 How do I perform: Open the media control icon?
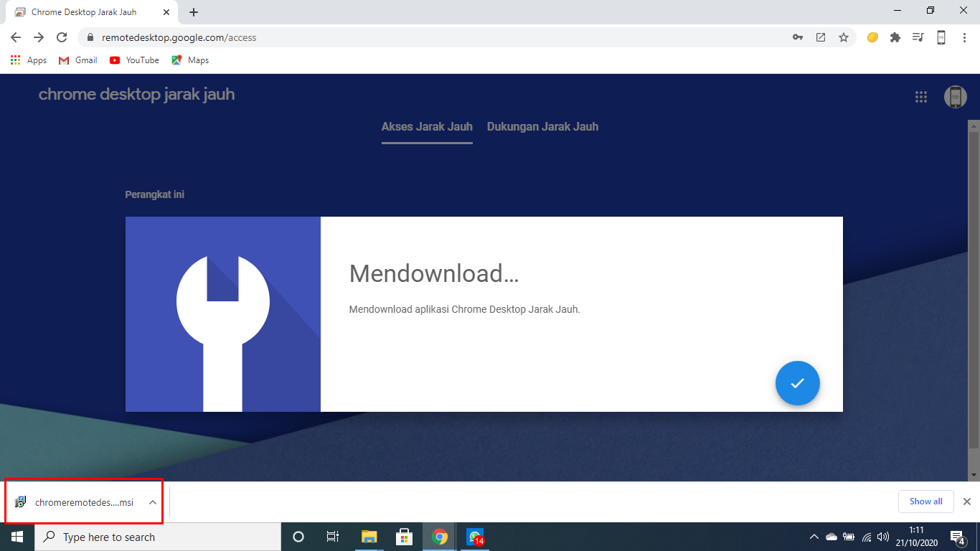point(918,37)
